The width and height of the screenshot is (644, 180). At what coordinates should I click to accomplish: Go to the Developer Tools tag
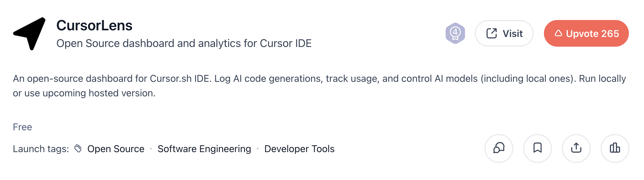[x=299, y=149]
